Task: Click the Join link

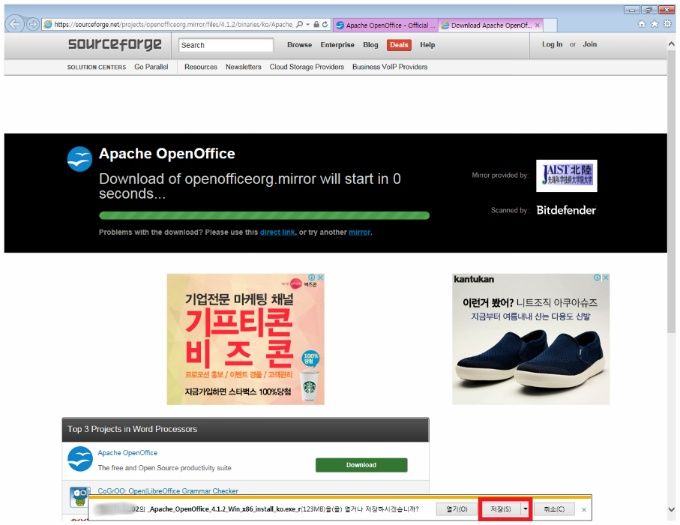Action: click(x=589, y=44)
